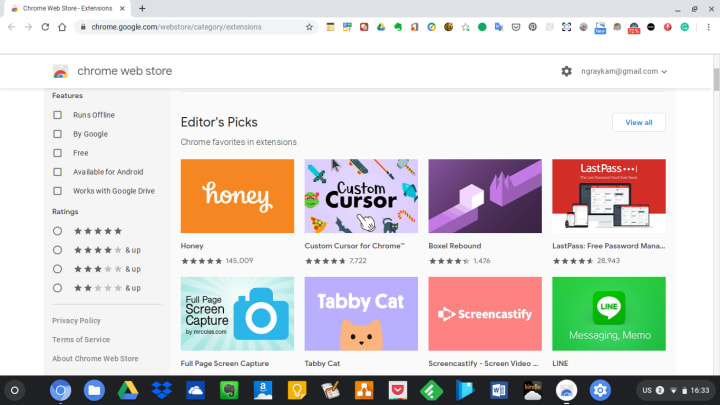Open the Google Translate extension icon

[499, 27]
